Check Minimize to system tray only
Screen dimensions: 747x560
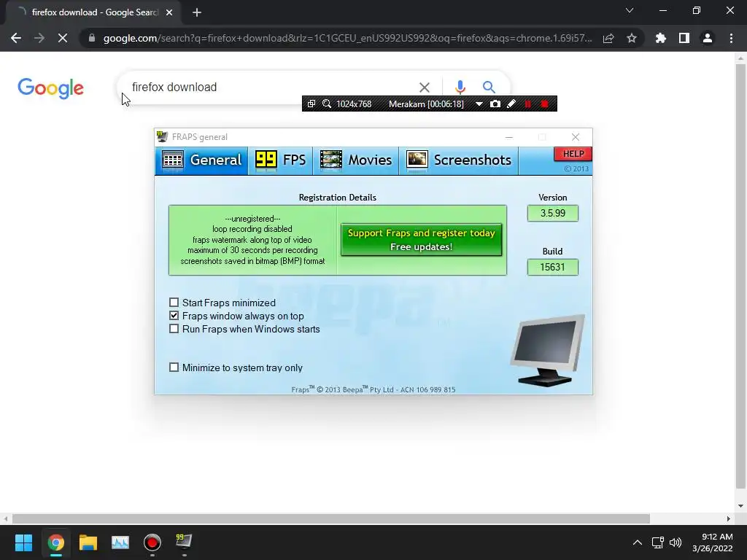174,367
